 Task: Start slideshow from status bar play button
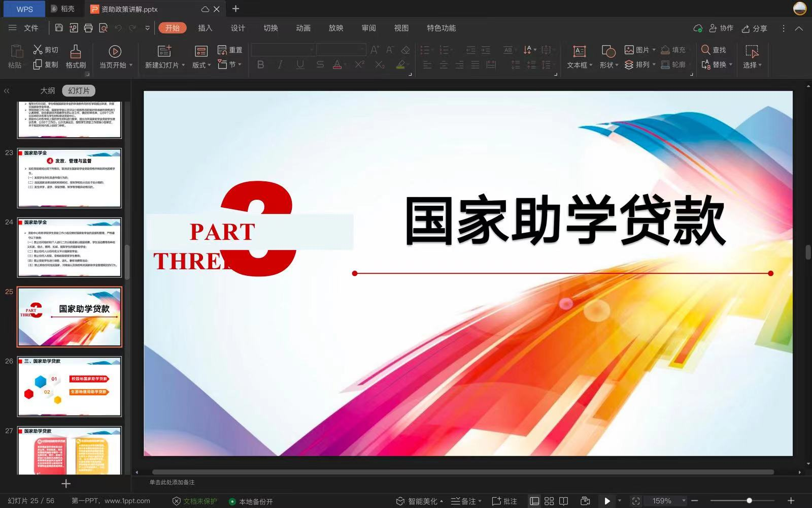pyautogui.click(x=607, y=501)
